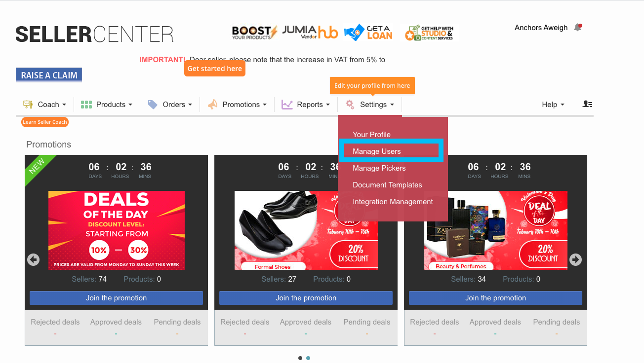Click the Promotions section heading
The image size is (644, 363).
click(x=48, y=145)
